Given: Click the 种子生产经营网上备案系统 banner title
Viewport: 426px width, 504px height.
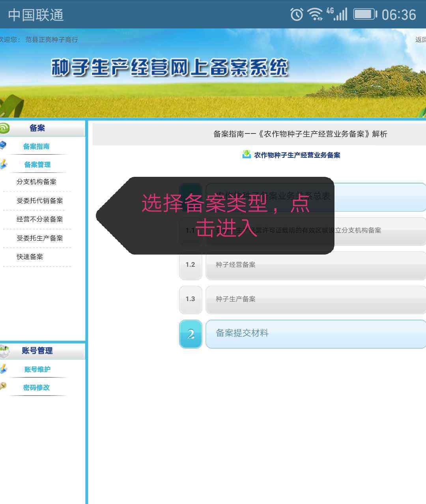Looking at the screenshot, I should pyautogui.click(x=170, y=67).
